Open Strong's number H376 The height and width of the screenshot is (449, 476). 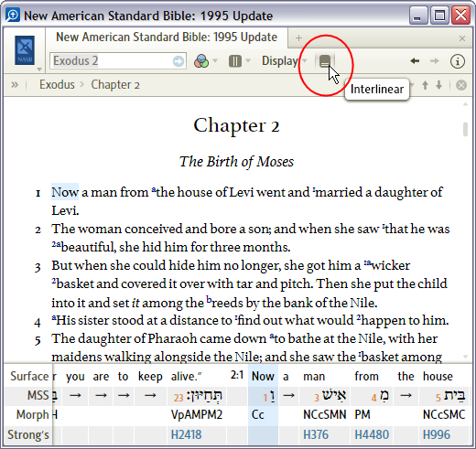[316, 435]
